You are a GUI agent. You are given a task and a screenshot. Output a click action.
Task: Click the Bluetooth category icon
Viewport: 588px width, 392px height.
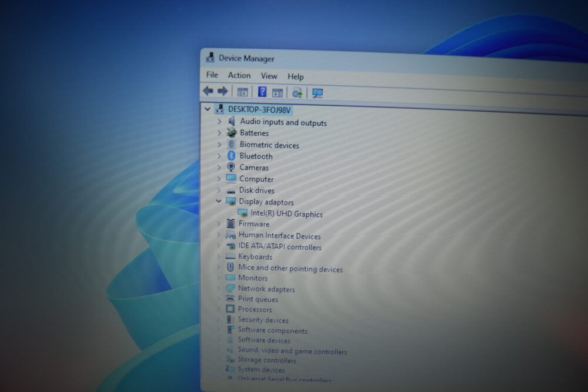[231, 156]
